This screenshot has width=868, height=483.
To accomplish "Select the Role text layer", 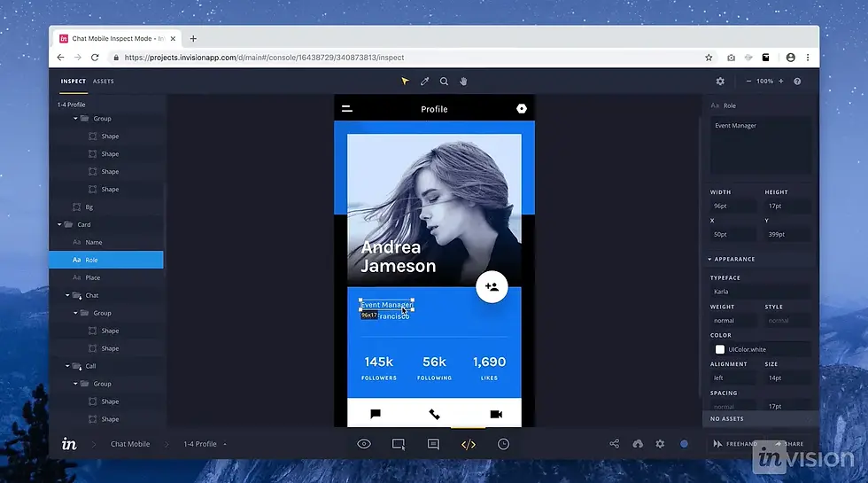I will [x=106, y=260].
